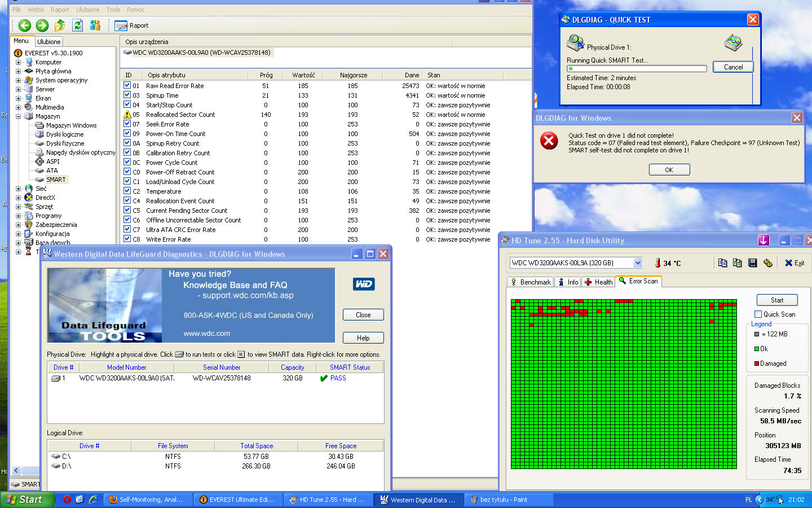Open the Pomoc menu in EVEREST
812x508 pixels.
(x=136, y=10)
